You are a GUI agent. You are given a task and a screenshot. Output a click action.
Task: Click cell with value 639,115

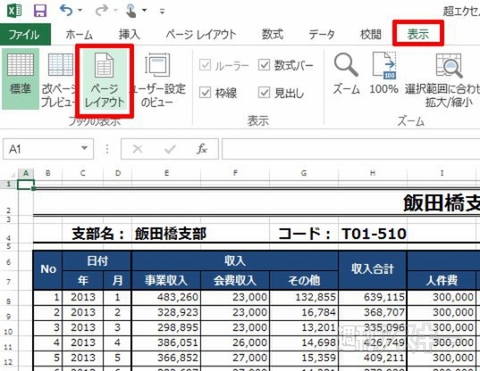click(373, 297)
